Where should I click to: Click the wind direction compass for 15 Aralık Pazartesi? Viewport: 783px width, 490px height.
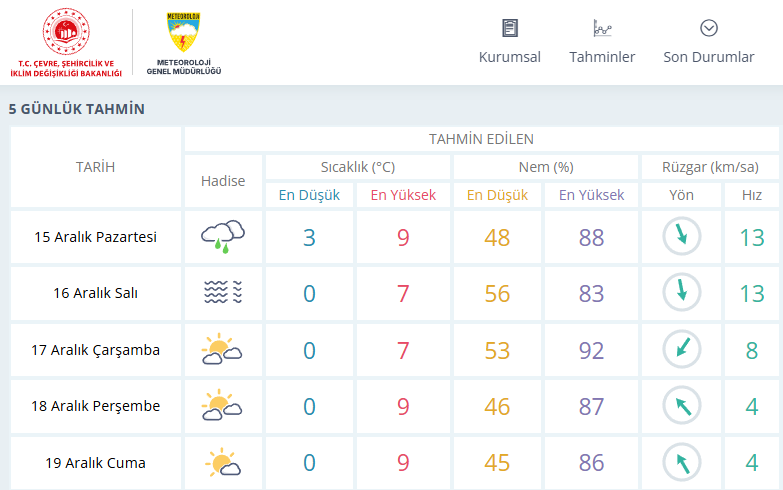(681, 237)
